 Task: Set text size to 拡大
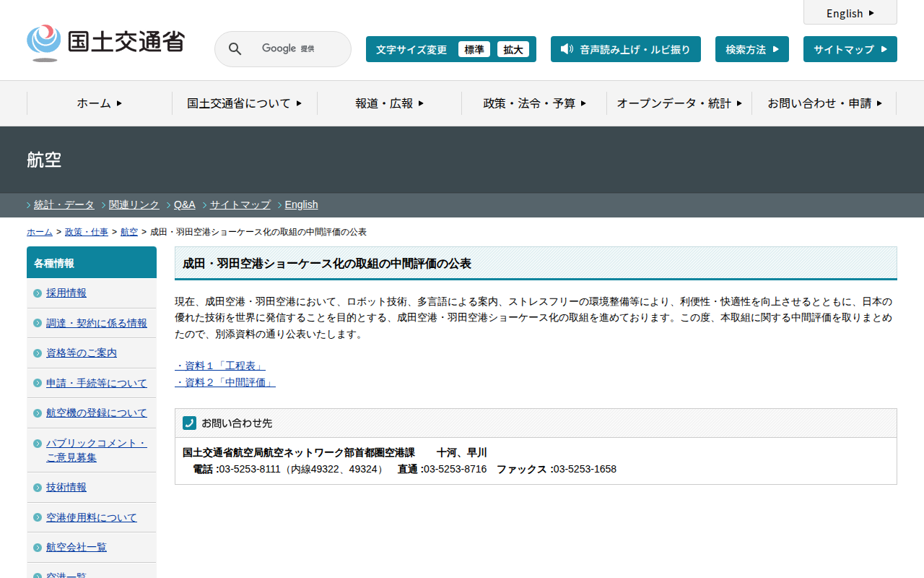coord(513,49)
